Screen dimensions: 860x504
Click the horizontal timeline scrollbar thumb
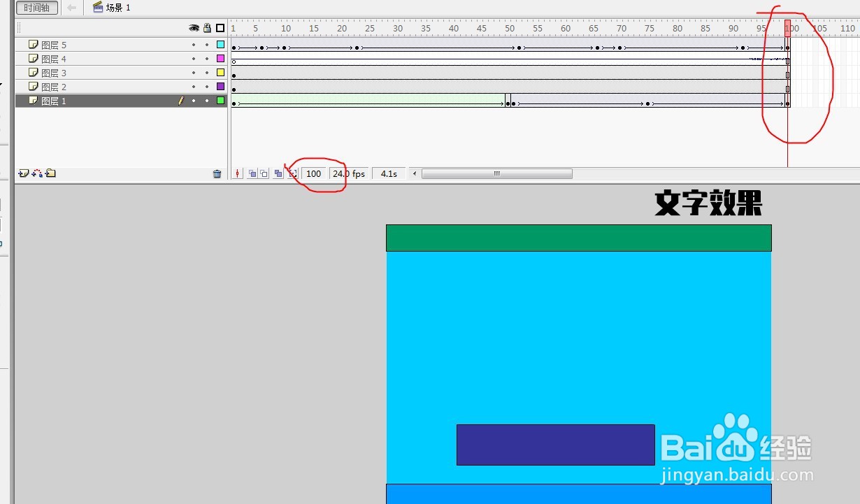tap(497, 174)
